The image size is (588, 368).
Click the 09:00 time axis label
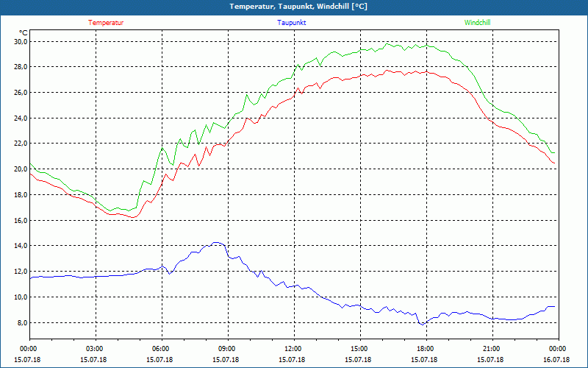(x=226, y=348)
